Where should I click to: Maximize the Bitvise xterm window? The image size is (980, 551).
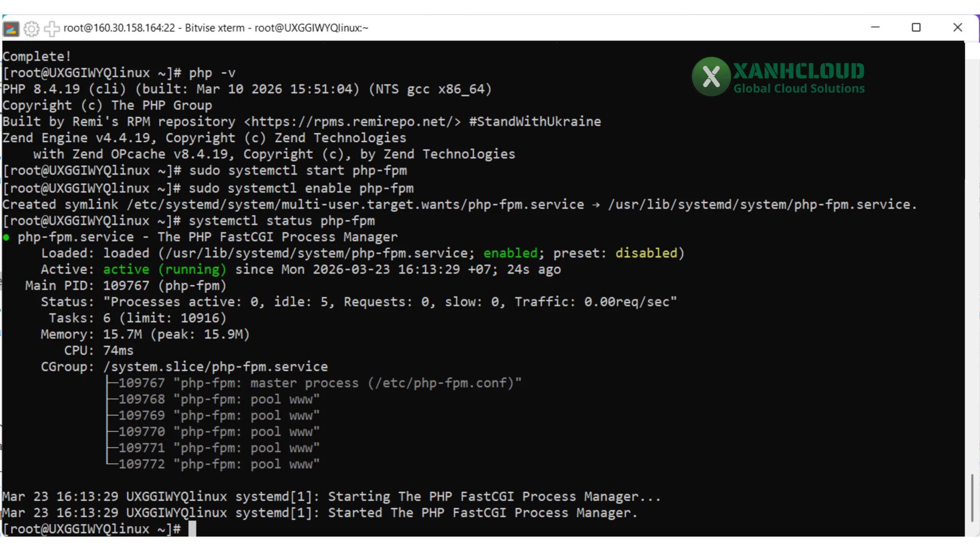pos(916,28)
